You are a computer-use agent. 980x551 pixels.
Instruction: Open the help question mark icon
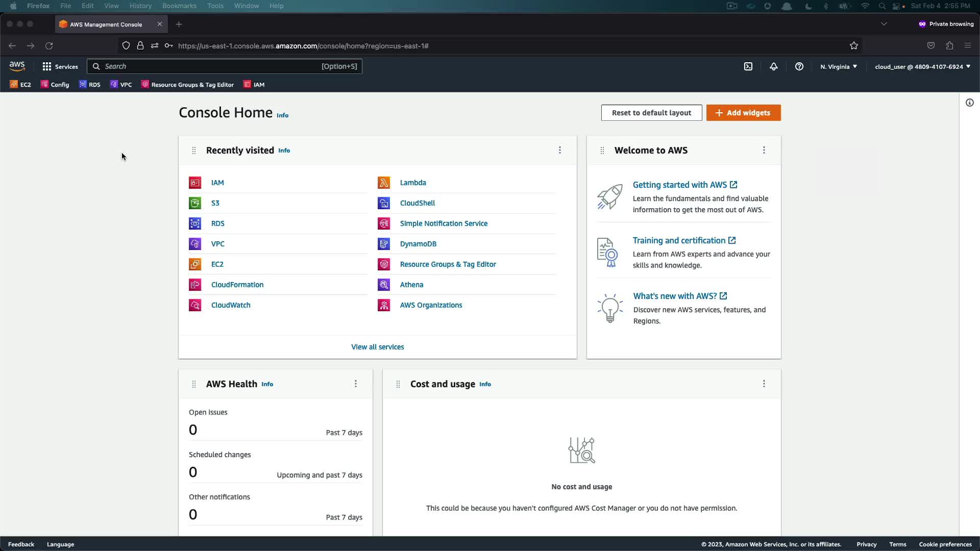click(x=799, y=66)
